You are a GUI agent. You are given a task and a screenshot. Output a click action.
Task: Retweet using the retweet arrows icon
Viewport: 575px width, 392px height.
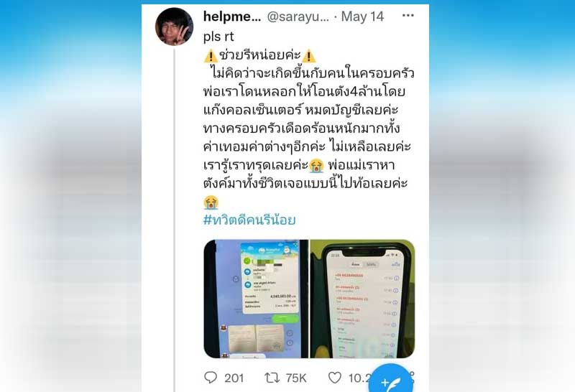pyautogui.click(x=272, y=378)
